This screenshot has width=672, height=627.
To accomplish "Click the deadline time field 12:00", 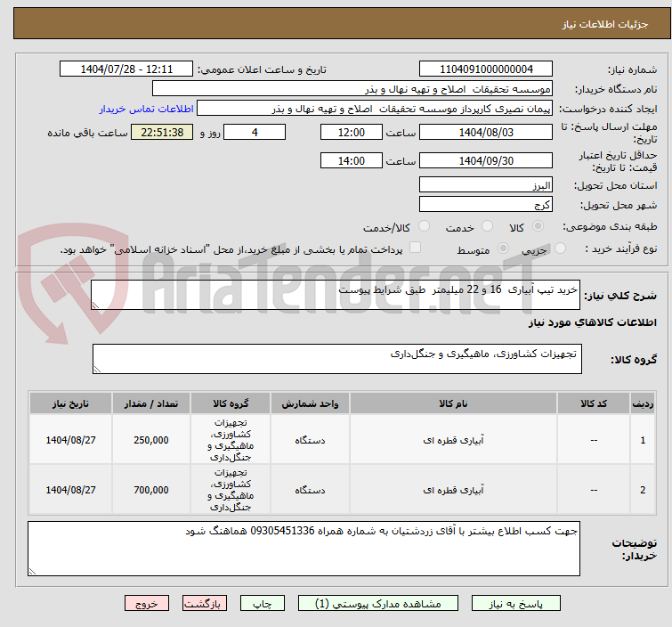I will click(x=351, y=132).
